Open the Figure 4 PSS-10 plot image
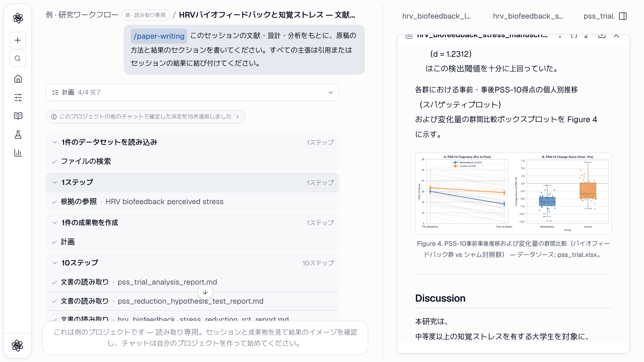The image size is (644, 362). (x=513, y=194)
